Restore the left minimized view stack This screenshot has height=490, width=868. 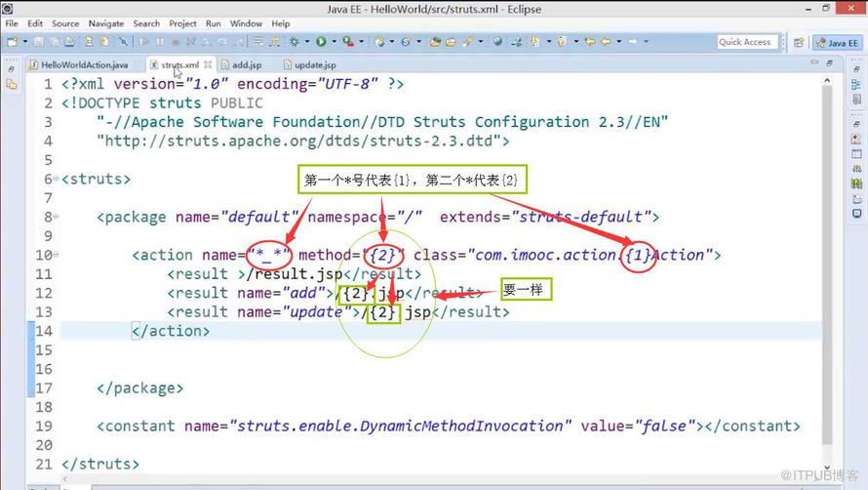11,70
